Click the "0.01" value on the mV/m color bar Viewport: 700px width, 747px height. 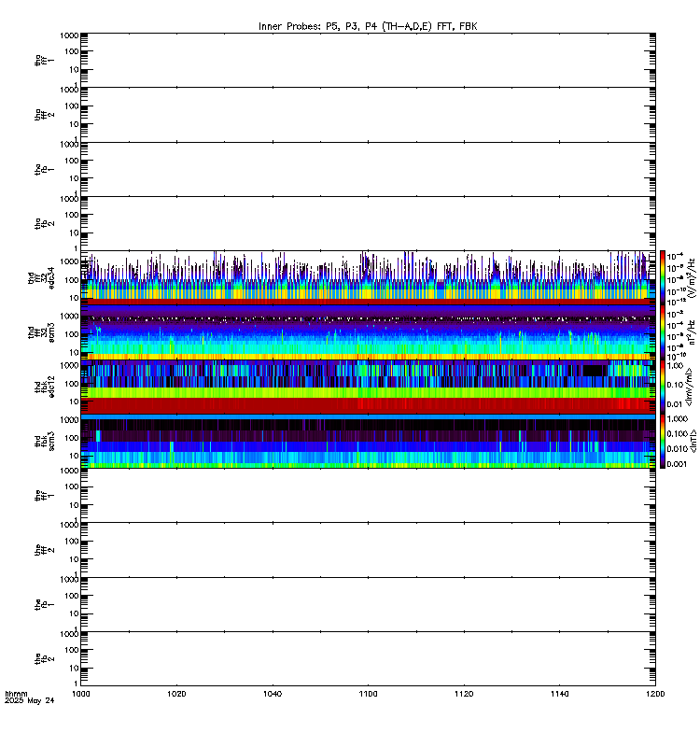tap(675, 404)
